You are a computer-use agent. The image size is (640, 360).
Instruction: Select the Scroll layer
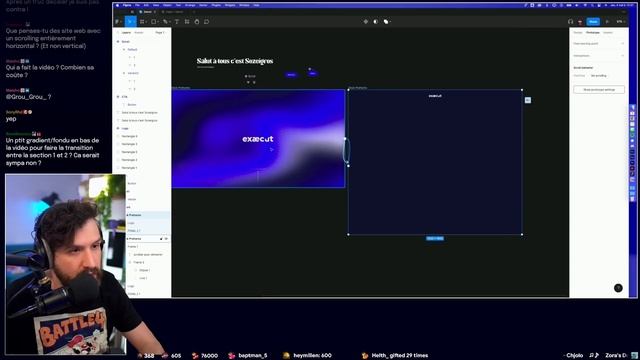pos(125,42)
